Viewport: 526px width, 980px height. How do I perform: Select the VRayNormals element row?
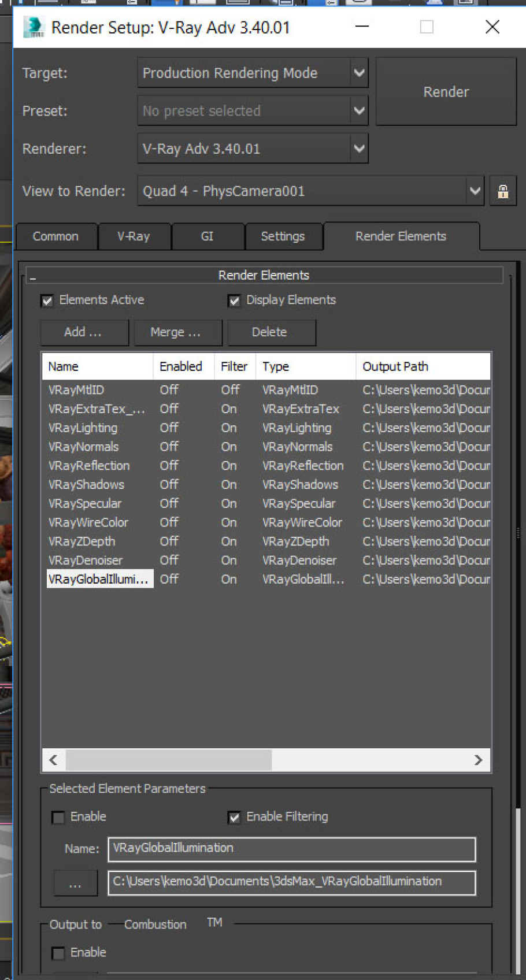(266, 447)
